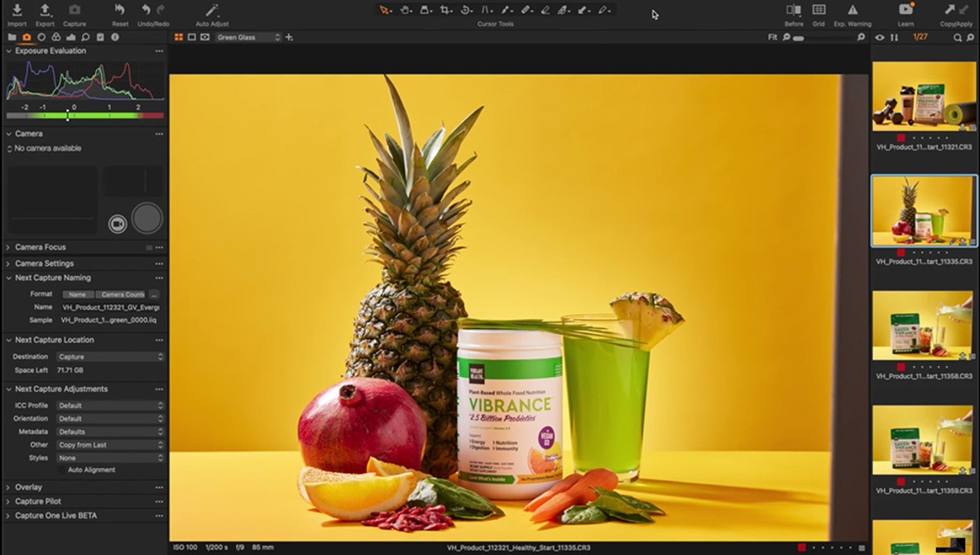Expand the Camera Focus panel
Viewport: 980px width, 555px height.
8,247
